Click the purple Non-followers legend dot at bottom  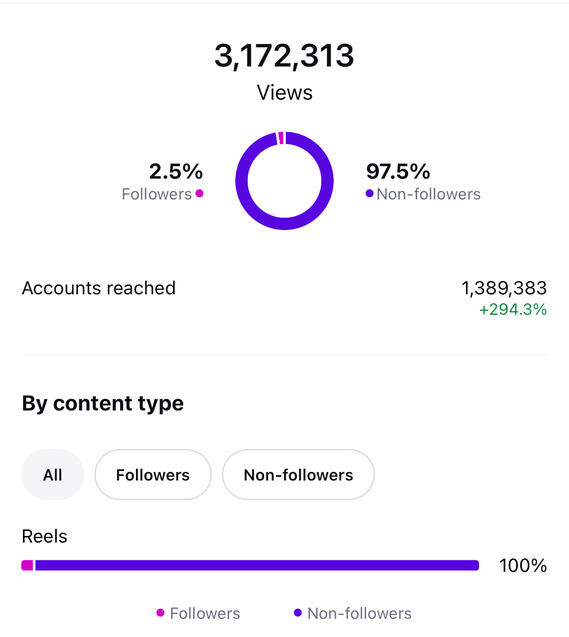pos(298,612)
